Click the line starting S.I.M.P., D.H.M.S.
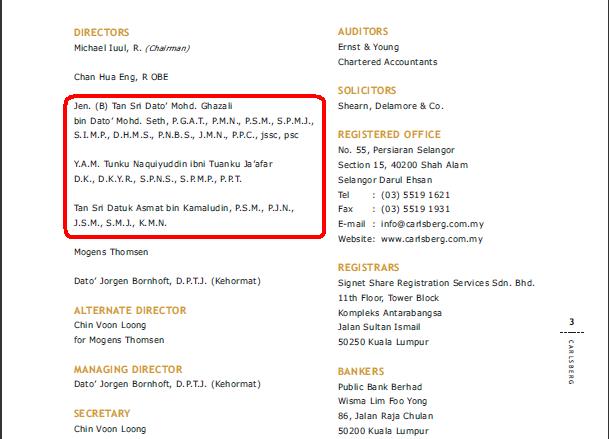The width and height of the screenshot is (609, 439). pos(186,135)
